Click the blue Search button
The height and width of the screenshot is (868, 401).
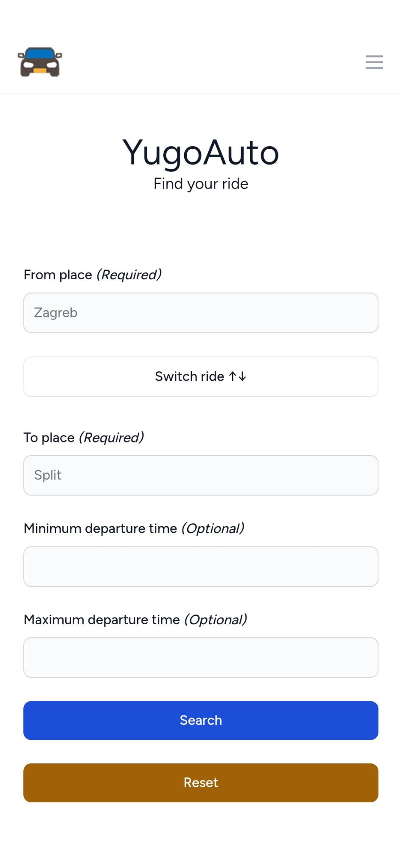click(201, 721)
